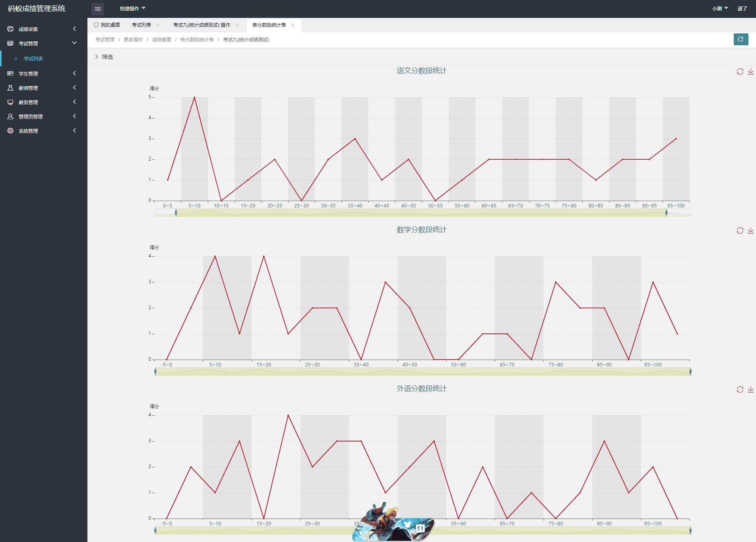Viewport: 756px width, 542px height.
Task: Open 考试列表 in the sidebar
Action: 33,58
